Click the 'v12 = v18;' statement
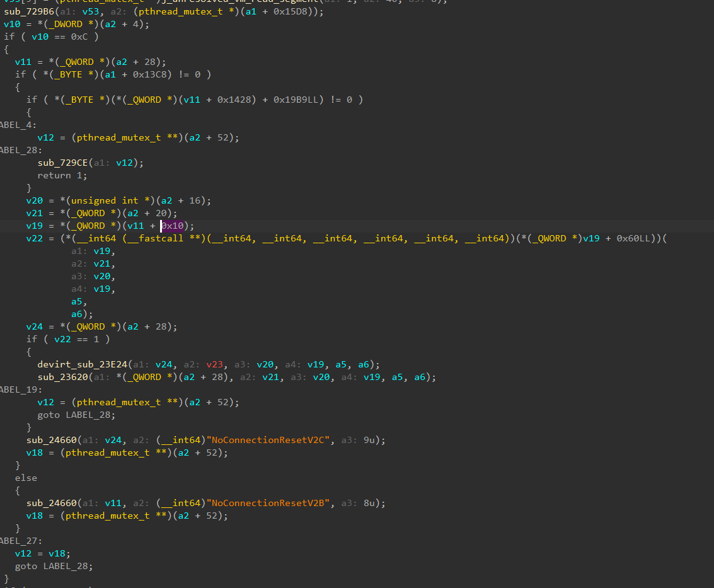Viewport: 714px width, 588px height. [x=43, y=554]
